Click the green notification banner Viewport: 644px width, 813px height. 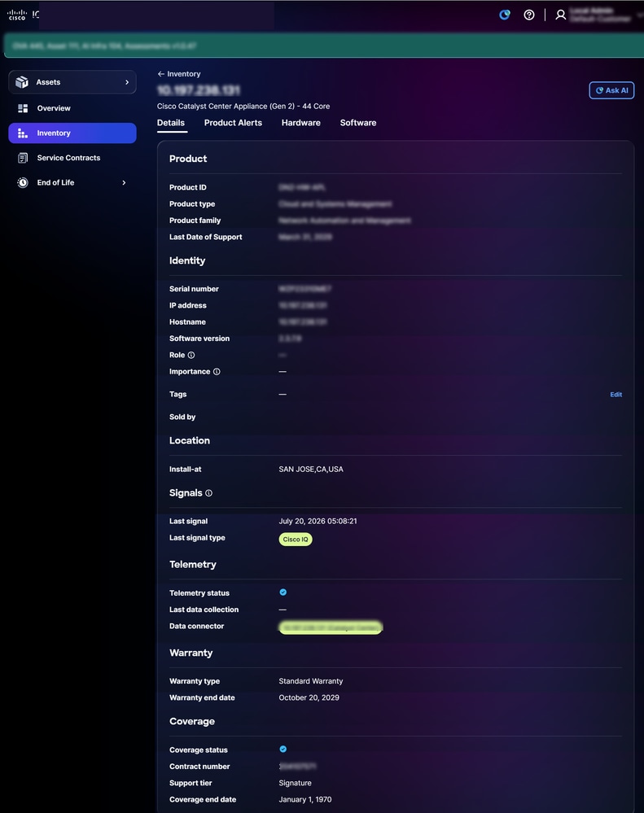point(323,46)
